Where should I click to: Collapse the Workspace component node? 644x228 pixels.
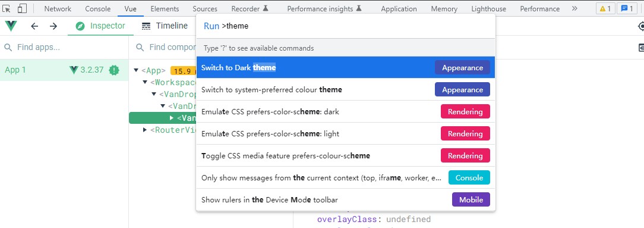click(x=145, y=82)
